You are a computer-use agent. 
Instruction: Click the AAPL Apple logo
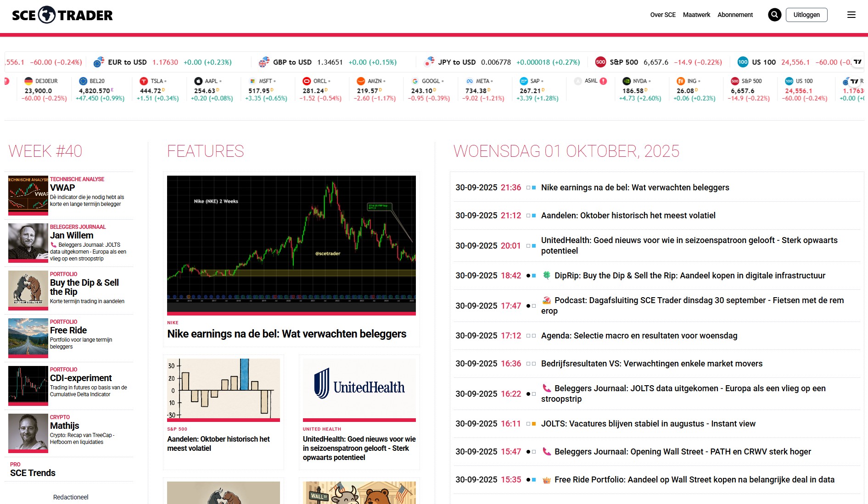[198, 81]
